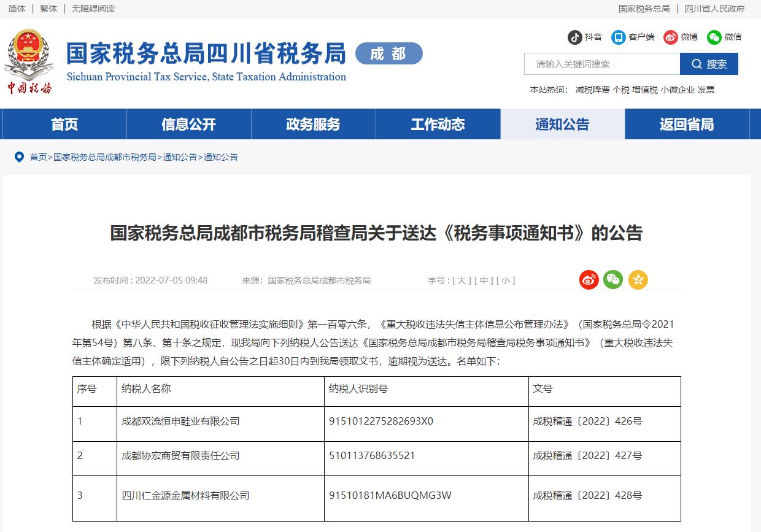Open the 首页 navigation tab
Viewport: 761px width, 532px height.
(x=64, y=124)
